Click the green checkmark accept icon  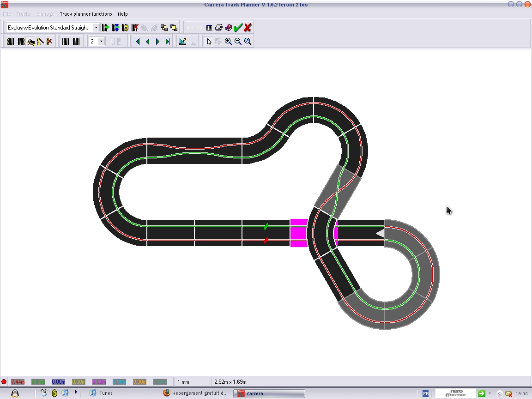tap(238, 28)
